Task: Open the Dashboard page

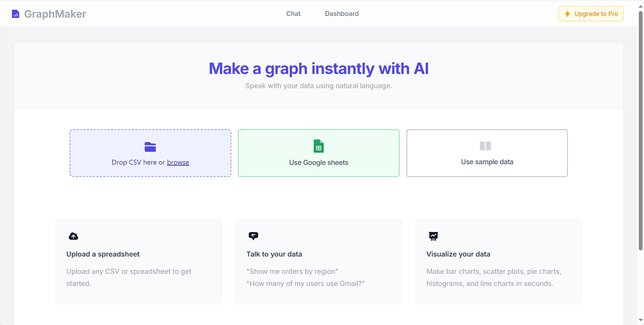Action: point(341,14)
